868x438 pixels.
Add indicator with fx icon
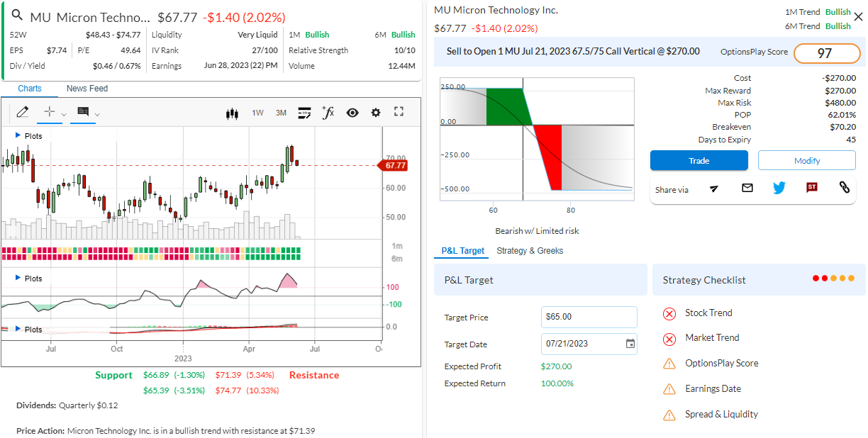(x=328, y=112)
